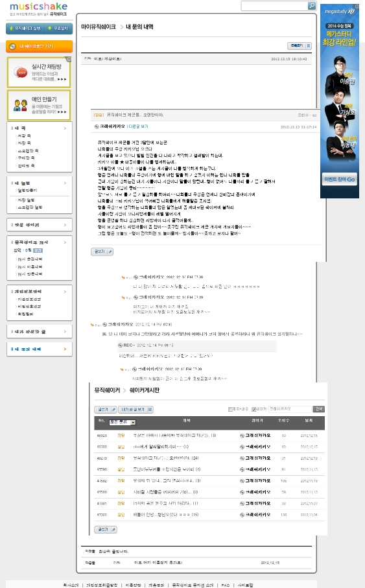Click the 이벤트 참여 Go banner button
365x588 pixels.
click(x=340, y=179)
